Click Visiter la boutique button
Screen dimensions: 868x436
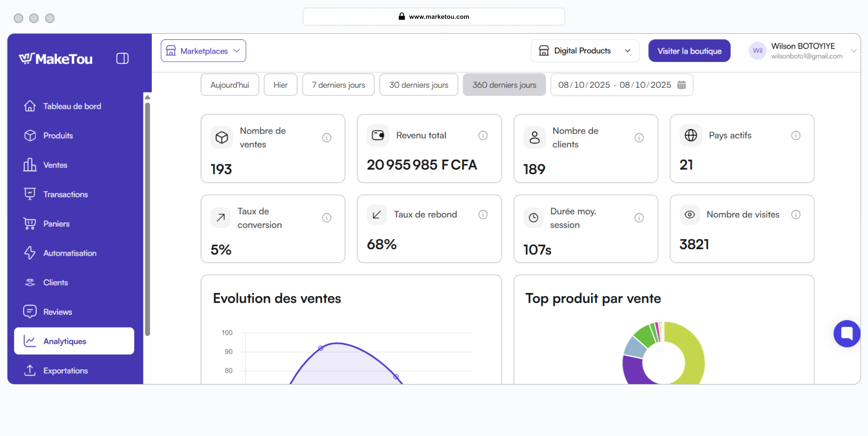pyautogui.click(x=689, y=51)
